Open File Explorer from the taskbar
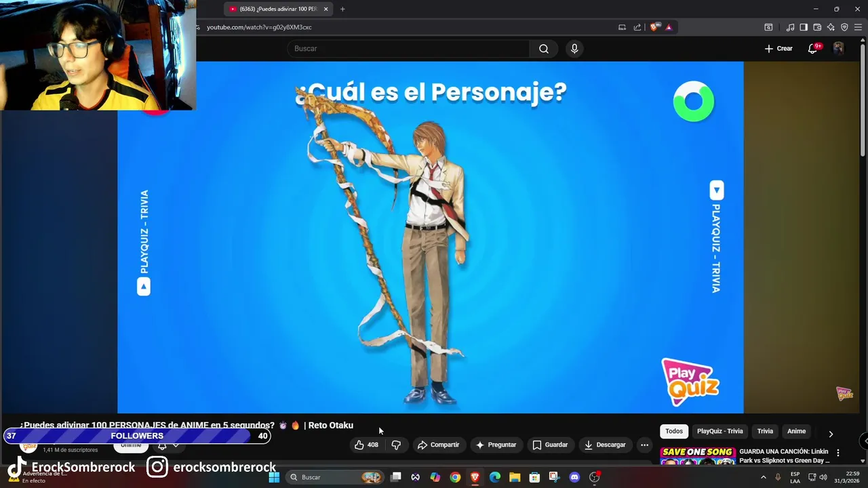Viewport: 868px width, 488px height. [x=515, y=477]
